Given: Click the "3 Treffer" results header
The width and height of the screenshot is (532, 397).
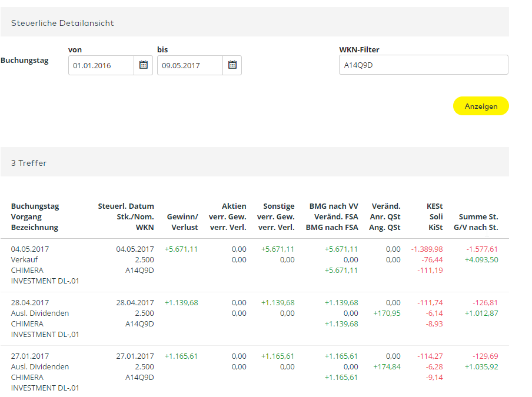Looking at the screenshot, I should point(29,162).
